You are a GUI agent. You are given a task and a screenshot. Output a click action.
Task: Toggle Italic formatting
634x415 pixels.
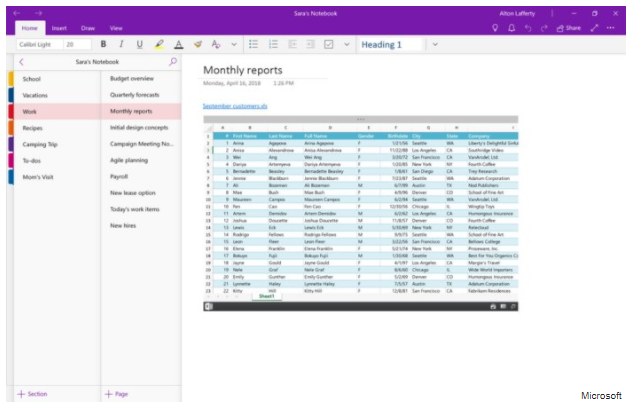point(121,44)
